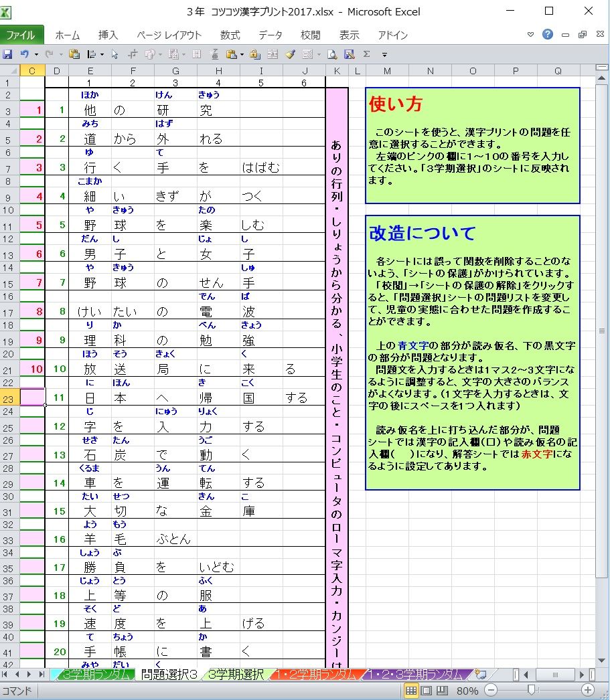Click the Protect Sheet padlock icon
The image size is (610, 700).
coord(255,54)
